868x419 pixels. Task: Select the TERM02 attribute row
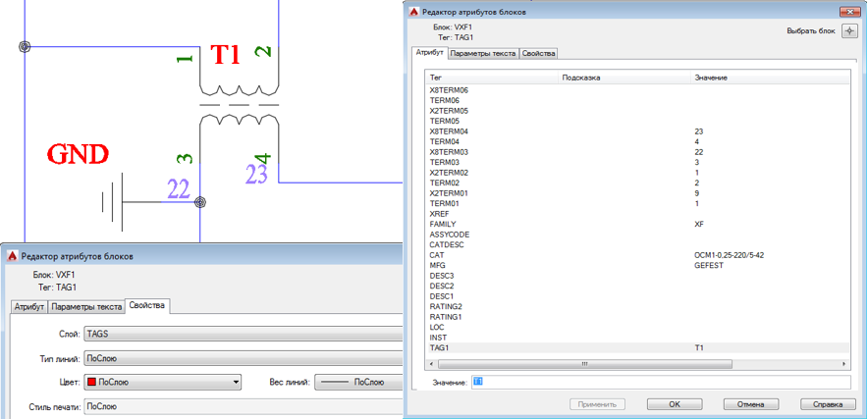point(637,183)
